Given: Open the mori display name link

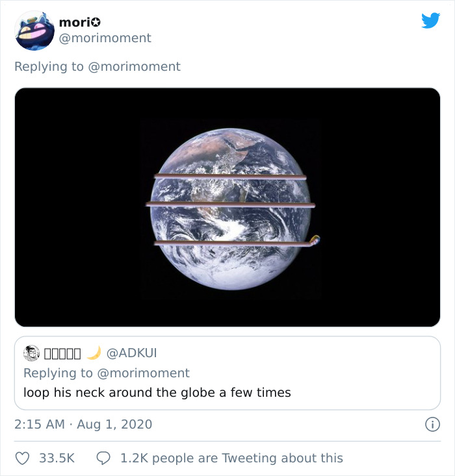Looking at the screenshot, I should click(x=73, y=22).
